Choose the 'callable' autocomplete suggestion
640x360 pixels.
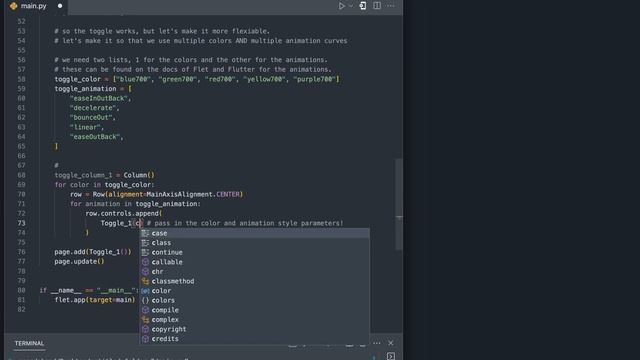[255, 262]
